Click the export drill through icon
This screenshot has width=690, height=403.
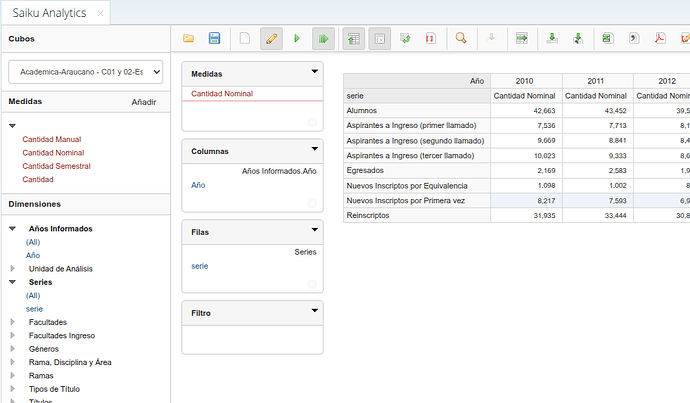(x=578, y=38)
